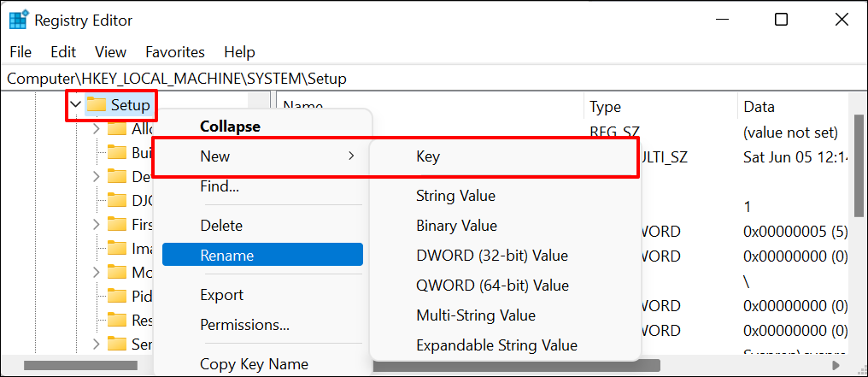Click the folder icon beside "Res" key
This screenshot has height=377, width=868.
(x=117, y=320)
